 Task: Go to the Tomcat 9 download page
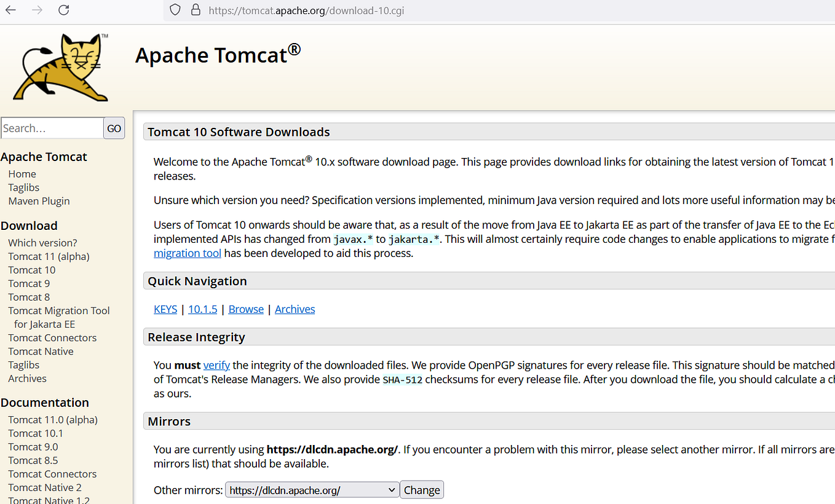pyautogui.click(x=29, y=283)
